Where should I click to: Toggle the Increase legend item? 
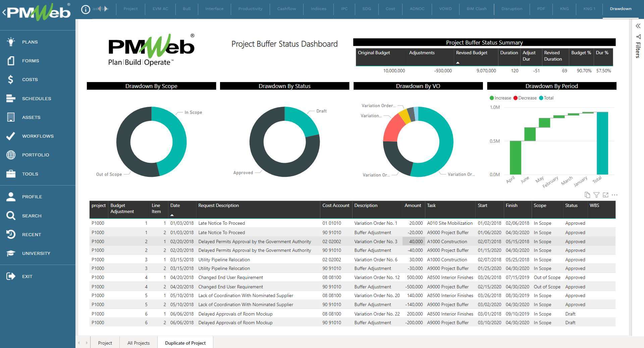click(500, 98)
